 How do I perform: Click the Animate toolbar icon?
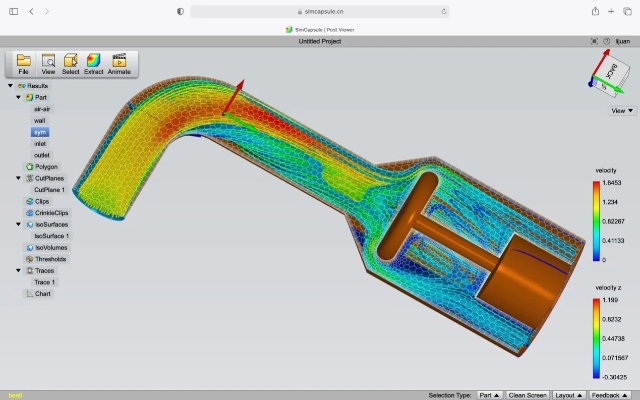click(x=119, y=63)
